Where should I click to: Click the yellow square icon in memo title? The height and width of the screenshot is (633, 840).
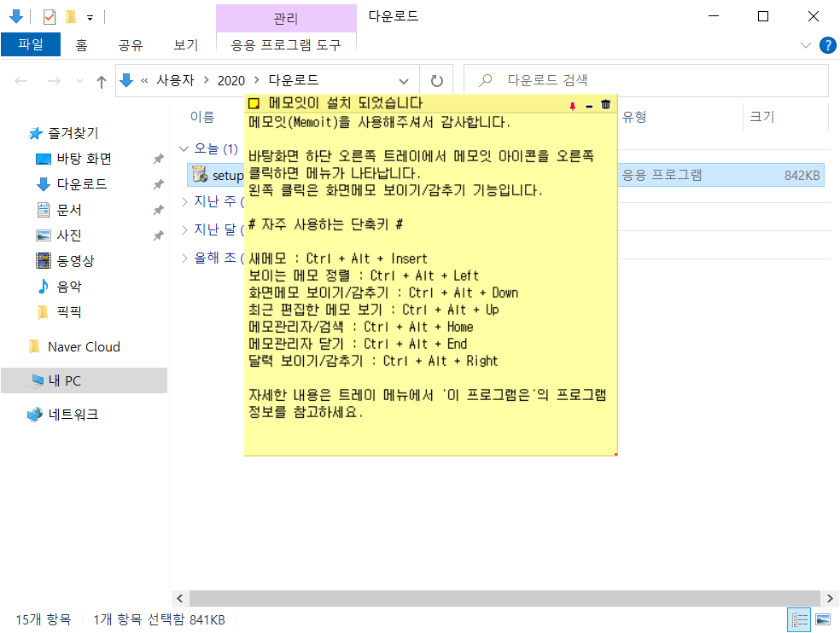pyautogui.click(x=254, y=104)
